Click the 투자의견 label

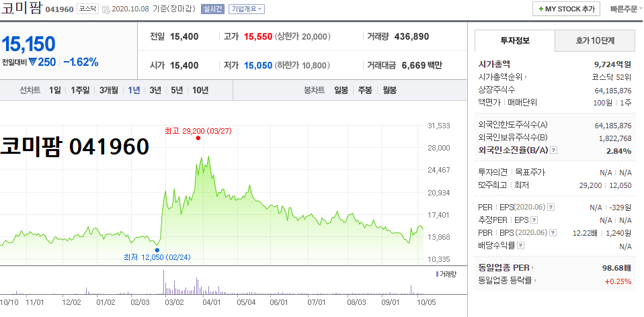(493, 172)
